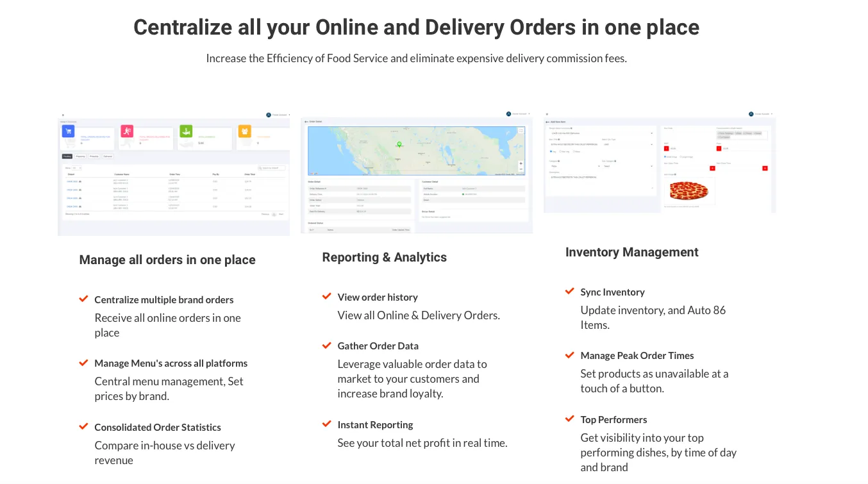Screen dimensions: 868x484
Task: Open the add-item inventory screenshot thumbnail
Action: coord(660,162)
